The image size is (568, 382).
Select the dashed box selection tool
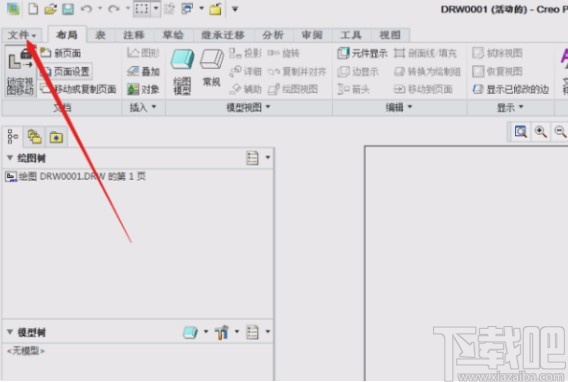point(141,9)
